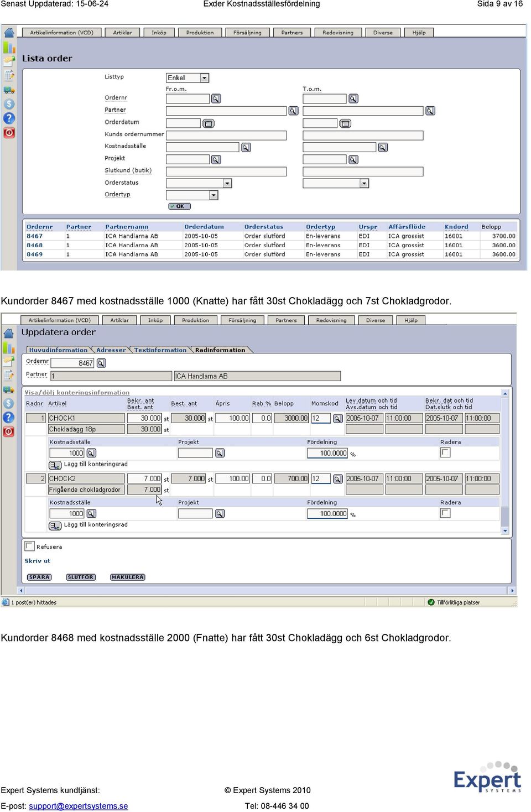This screenshot has width=531, height=812.
Task: Open Ordernr Fr.o.m. search lookup icon
Action: 216,98
